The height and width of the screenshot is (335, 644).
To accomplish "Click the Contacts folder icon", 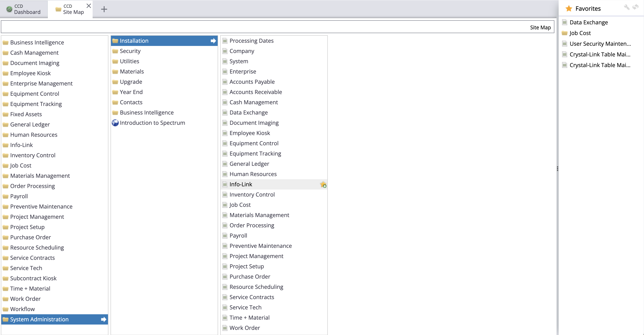I will point(115,103).
